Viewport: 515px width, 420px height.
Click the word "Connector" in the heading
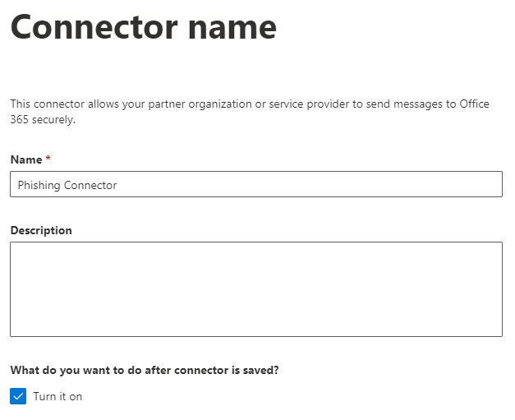[x=94, y=27]
